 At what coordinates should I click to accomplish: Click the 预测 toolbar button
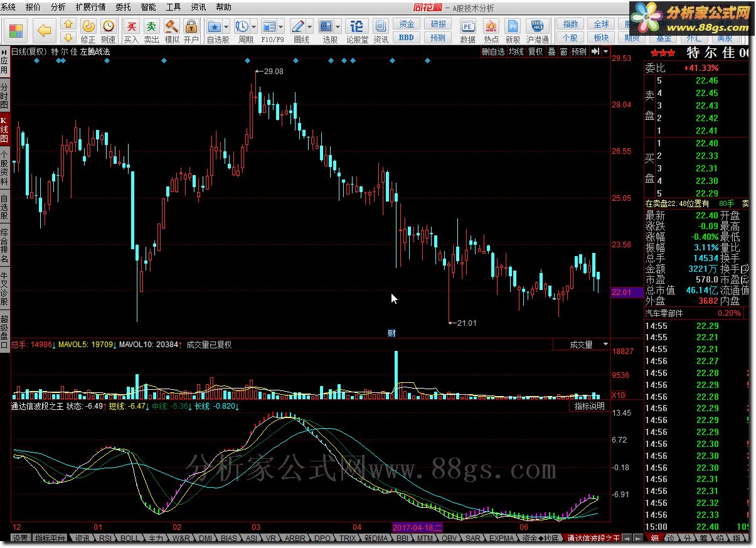439,37
